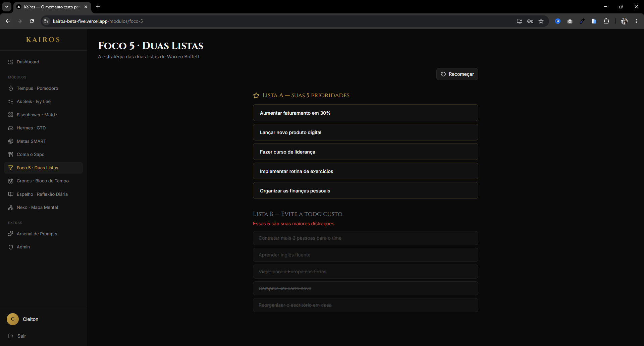Open Eisenhower Matriz grid icon
This screenshot has height=346, width=644.
(11, 115)
